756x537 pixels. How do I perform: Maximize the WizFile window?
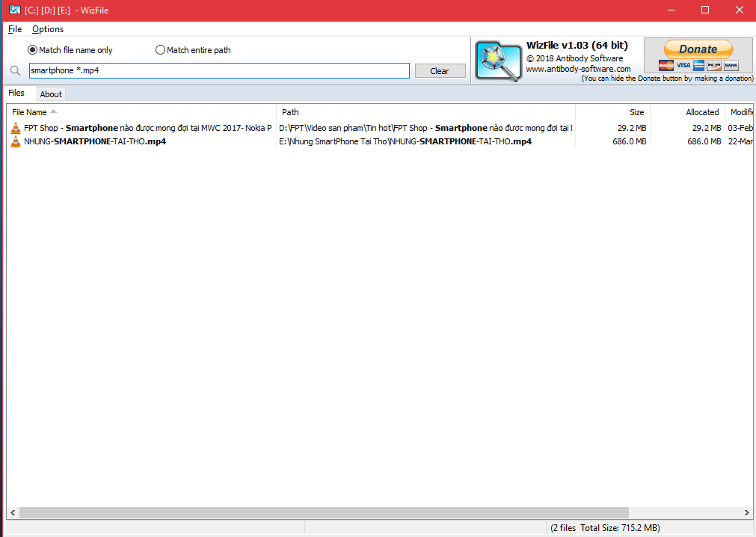pos(705,10)
